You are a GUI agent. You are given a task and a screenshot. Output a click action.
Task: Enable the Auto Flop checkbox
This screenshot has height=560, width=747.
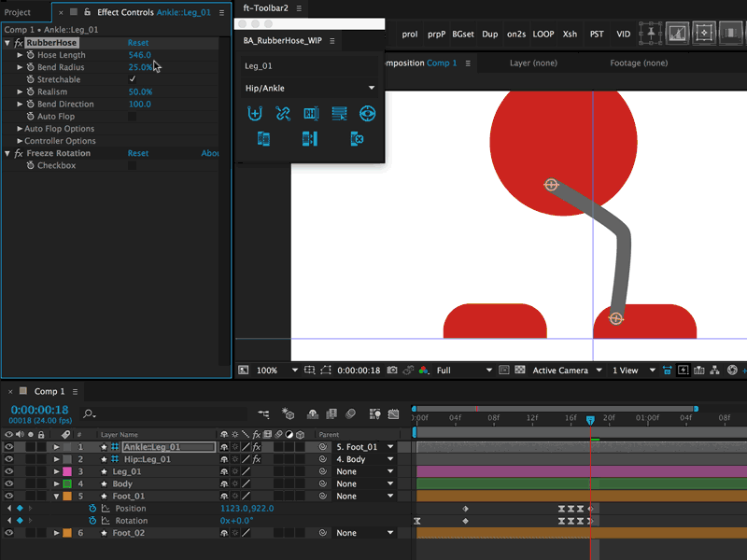tap(132, 117)
